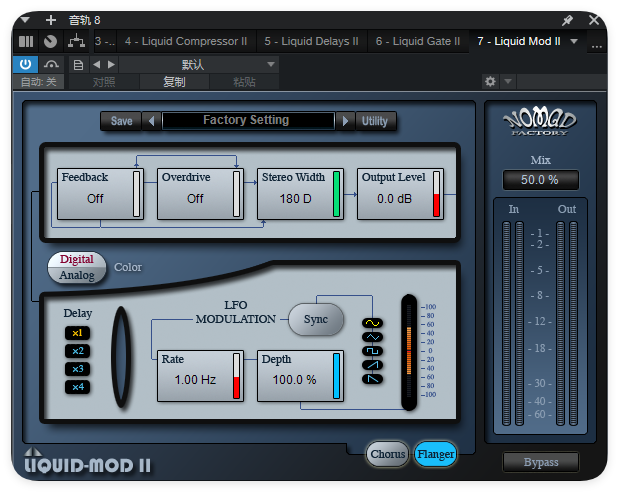Open the Utility menu button

(x=375, y=121)
